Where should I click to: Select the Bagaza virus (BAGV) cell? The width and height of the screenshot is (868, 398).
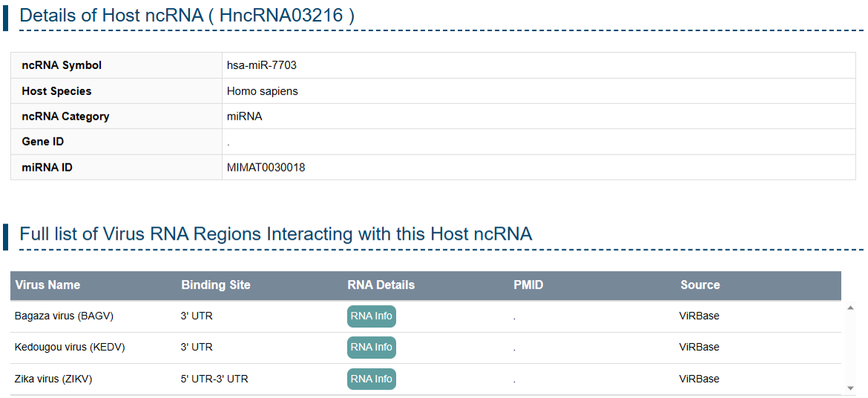(x=64, y=316)
